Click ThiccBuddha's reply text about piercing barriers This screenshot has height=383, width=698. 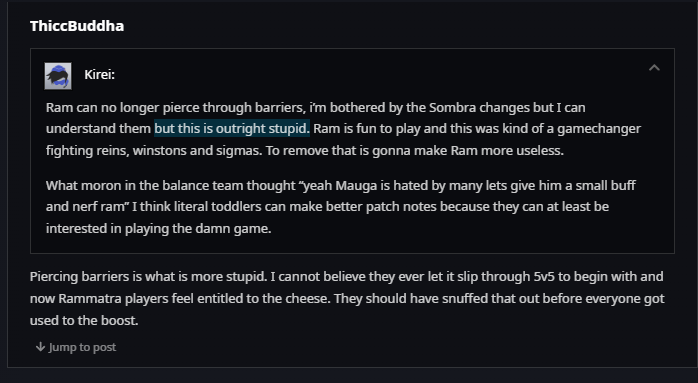click(347, 298)
